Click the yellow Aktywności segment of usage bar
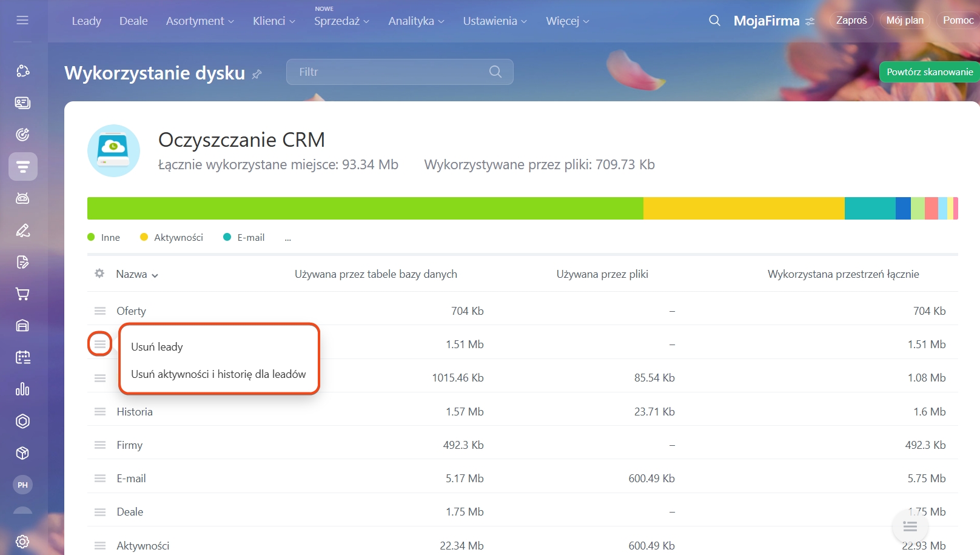The height and width of the screenshot is (555, 980). (743, 208)
